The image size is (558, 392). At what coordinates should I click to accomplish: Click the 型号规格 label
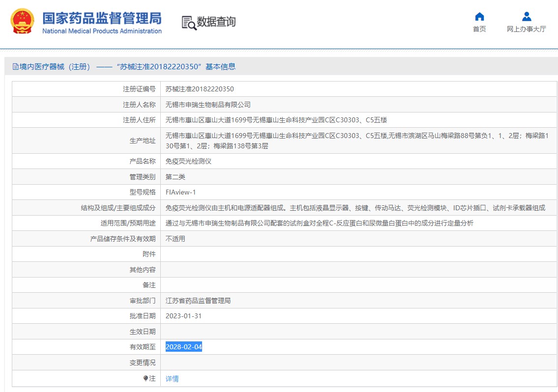tap(143, 192)
